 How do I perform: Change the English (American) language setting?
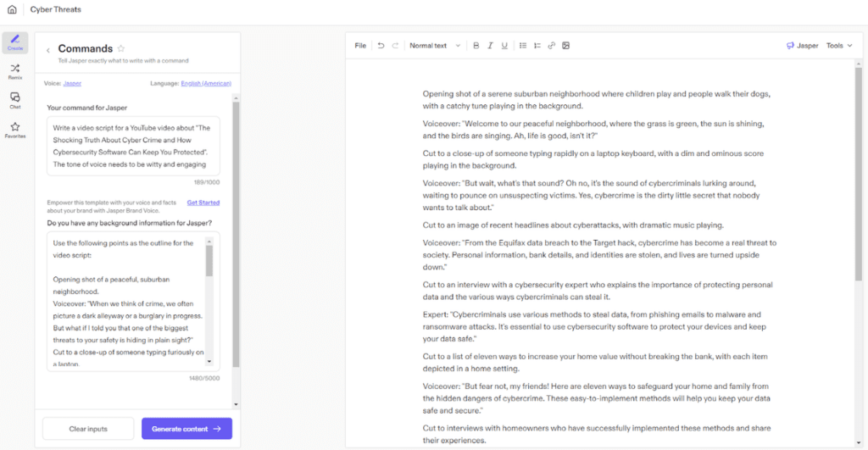[206, 83]
